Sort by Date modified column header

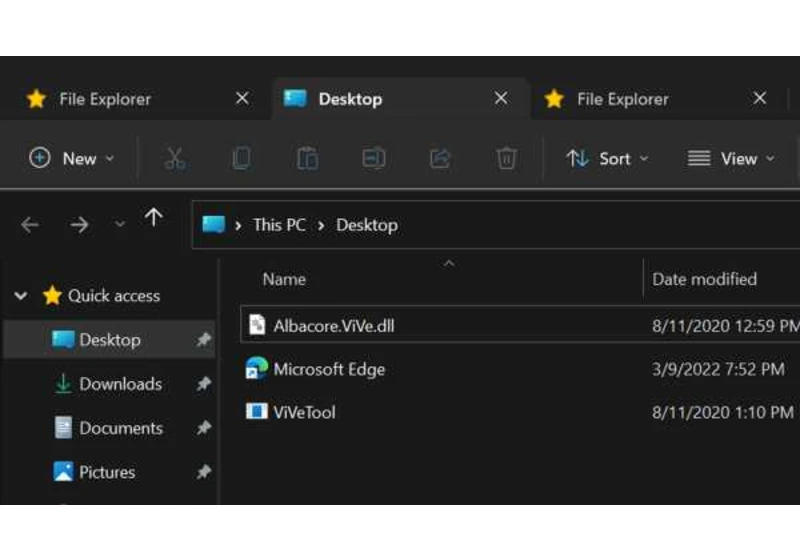704,279
